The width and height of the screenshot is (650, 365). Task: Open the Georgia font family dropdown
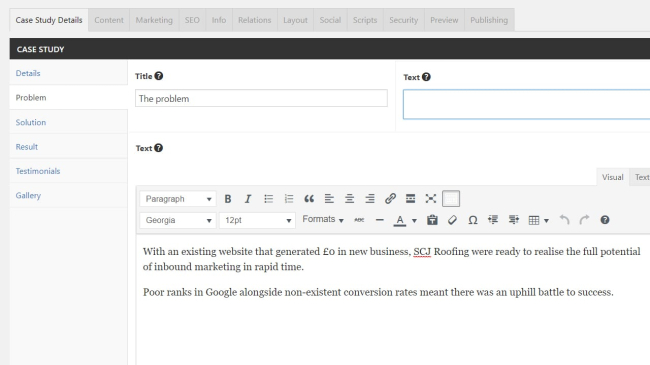tap(177, 220)
